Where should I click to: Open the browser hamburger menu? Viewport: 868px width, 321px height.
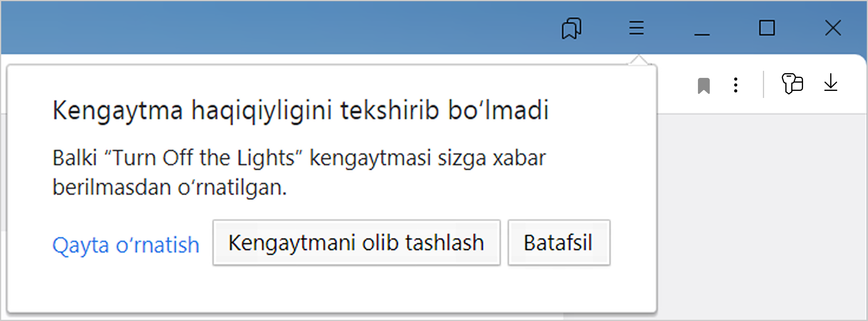click(636, 28)
